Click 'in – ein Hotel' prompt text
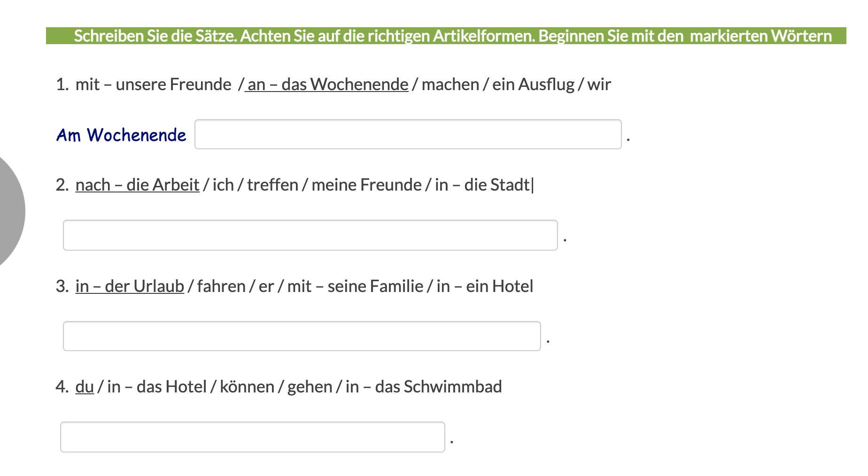This screenshot has height=476, width=868. point(485,286)
